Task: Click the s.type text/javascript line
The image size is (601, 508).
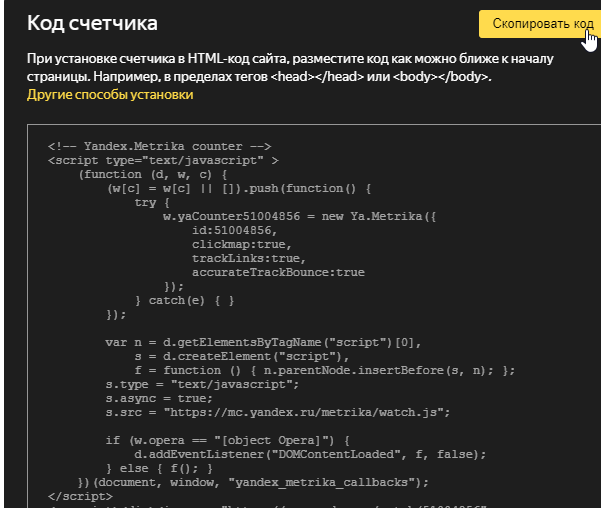Action: click(202, 385)
